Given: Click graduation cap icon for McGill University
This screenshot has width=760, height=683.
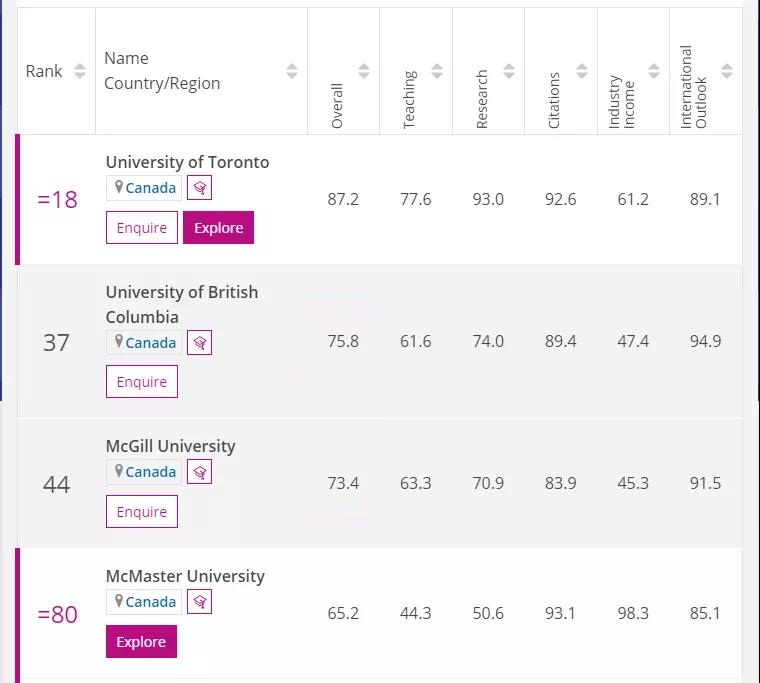Looking at the screenshot, I should (x=199, y=472).
